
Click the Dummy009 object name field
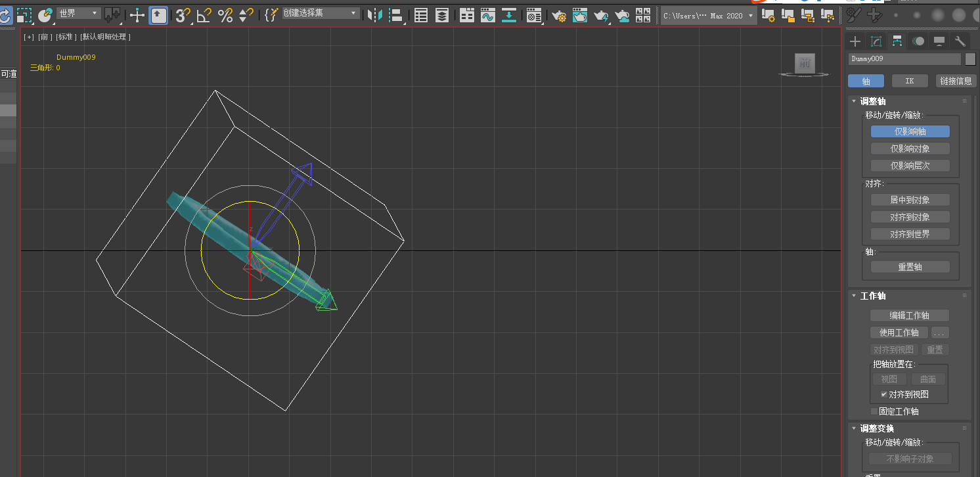(x=904, y=59)
